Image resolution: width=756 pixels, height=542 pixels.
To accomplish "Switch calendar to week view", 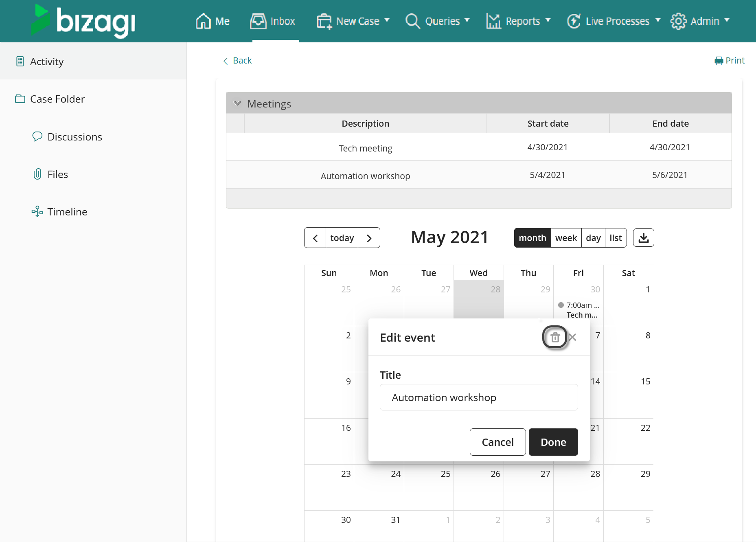I will point(566,238).
